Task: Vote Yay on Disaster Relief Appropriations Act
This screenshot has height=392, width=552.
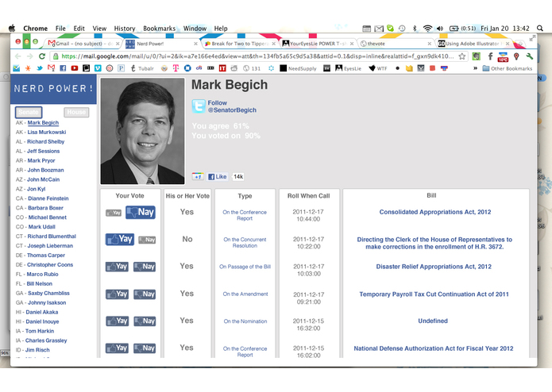Action: (x=117, y=267)
